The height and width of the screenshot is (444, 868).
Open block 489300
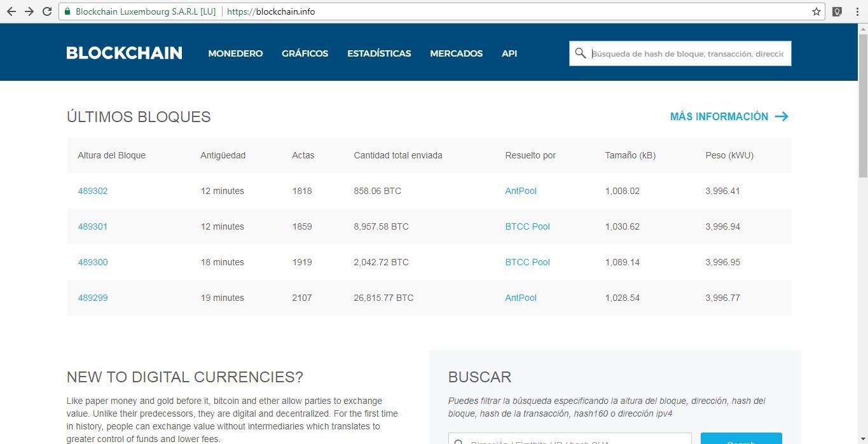(93, 262)
